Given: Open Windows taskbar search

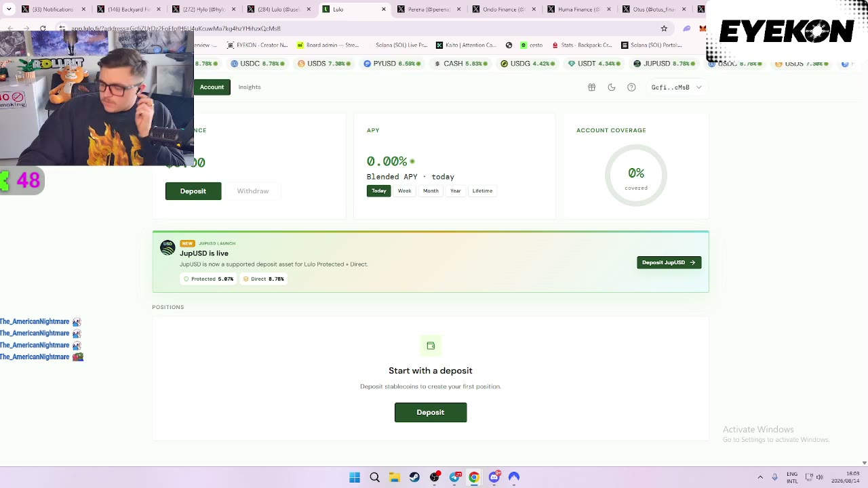Looking at the screenshot, I should pos(374,477).
